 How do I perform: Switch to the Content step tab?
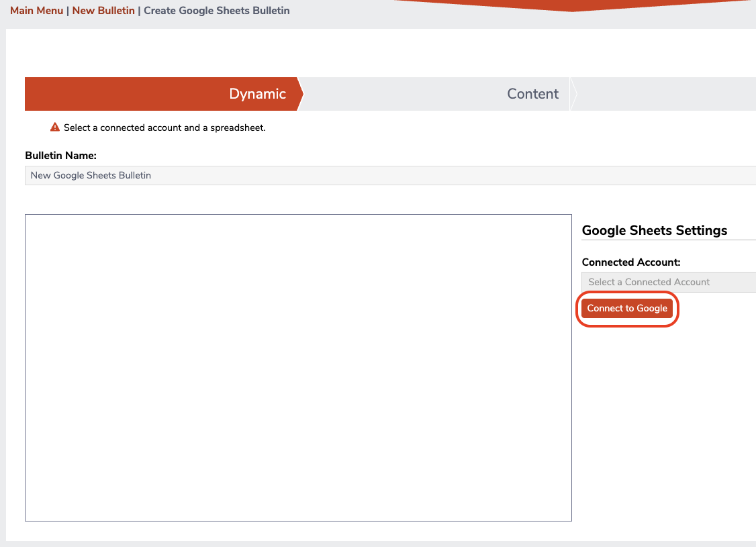pos(436,94)
